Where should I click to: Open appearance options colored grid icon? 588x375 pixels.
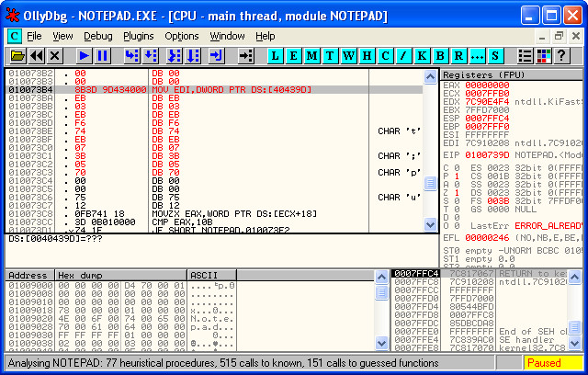pos(543,56)
